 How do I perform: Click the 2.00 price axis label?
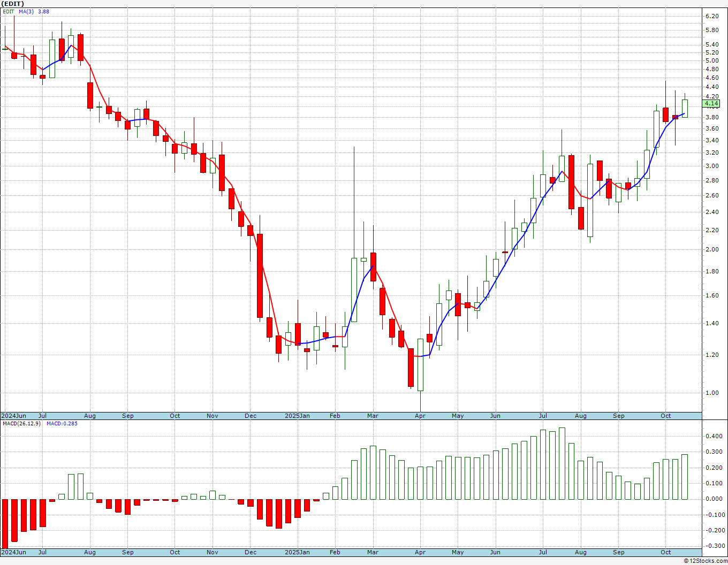pos(711,249)
